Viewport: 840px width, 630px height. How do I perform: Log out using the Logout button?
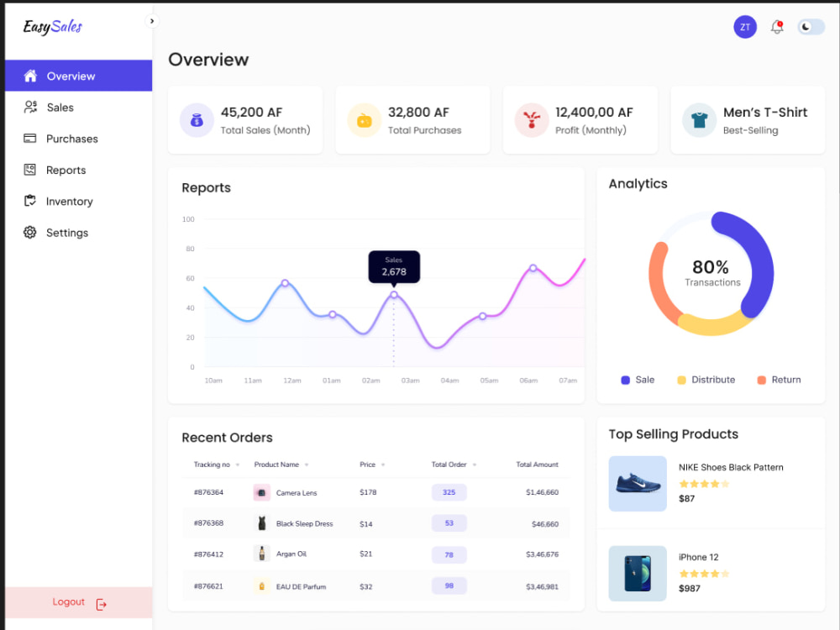(79, 602)
